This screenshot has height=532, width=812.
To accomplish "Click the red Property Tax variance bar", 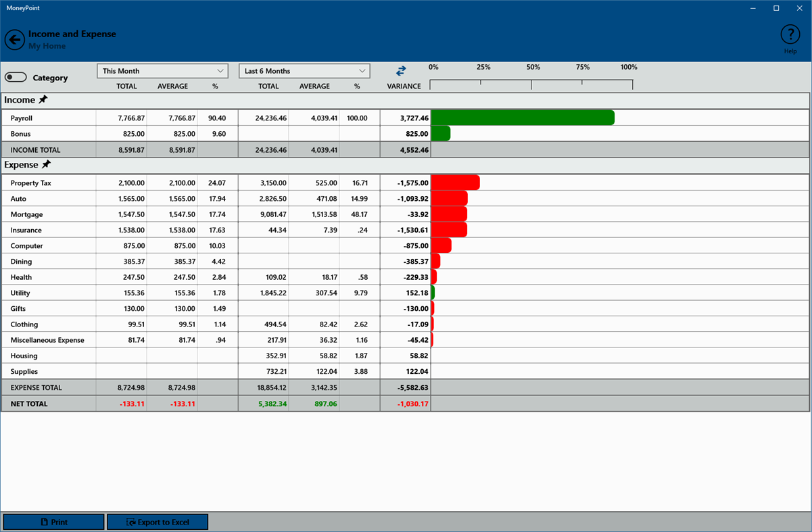I will [x=456, y=183].
